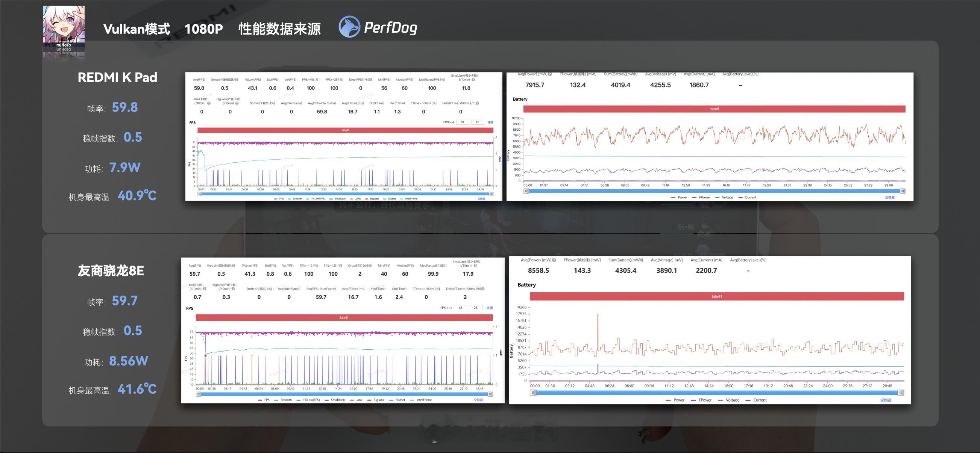Click help icon by Snapdragon 8E Delta(FTime)>100ms

(x=483, y=289)
